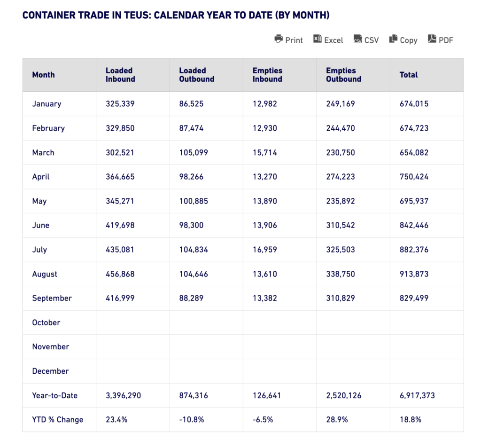Click the PDF document export icon

(x=432, y=39)
